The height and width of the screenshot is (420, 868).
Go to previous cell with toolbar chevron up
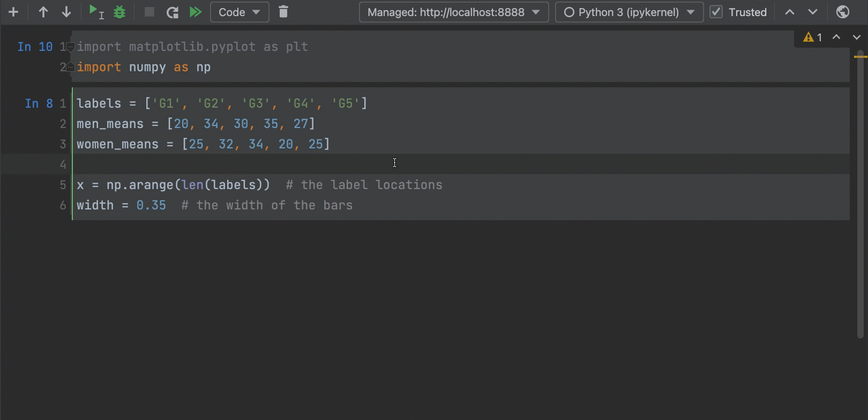790,12
